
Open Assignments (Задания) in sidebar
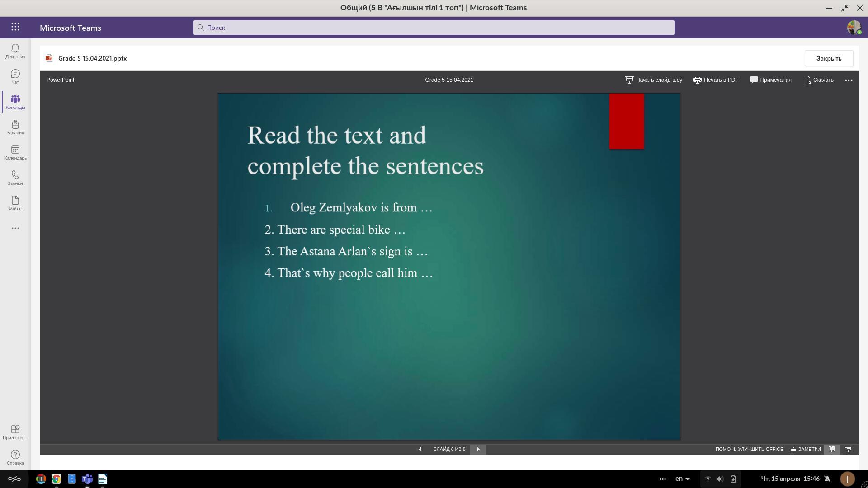[15, 127]
